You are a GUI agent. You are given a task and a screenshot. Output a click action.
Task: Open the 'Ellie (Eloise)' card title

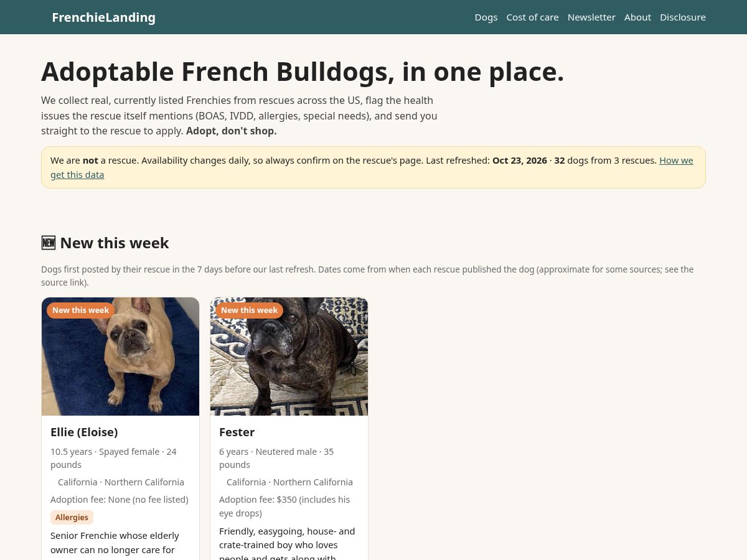click(84, 432)
